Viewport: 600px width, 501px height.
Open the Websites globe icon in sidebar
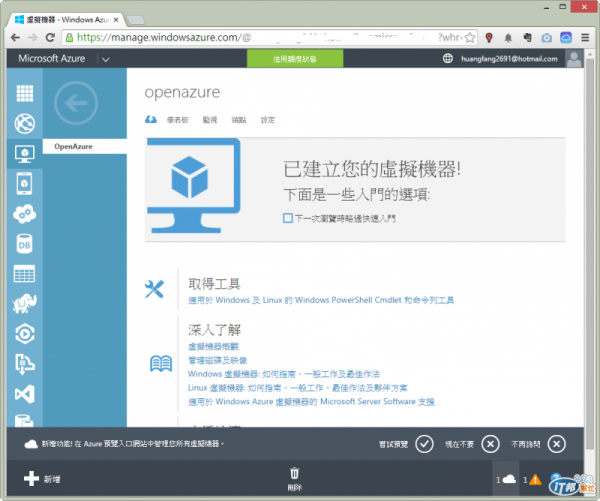(24, 123)
